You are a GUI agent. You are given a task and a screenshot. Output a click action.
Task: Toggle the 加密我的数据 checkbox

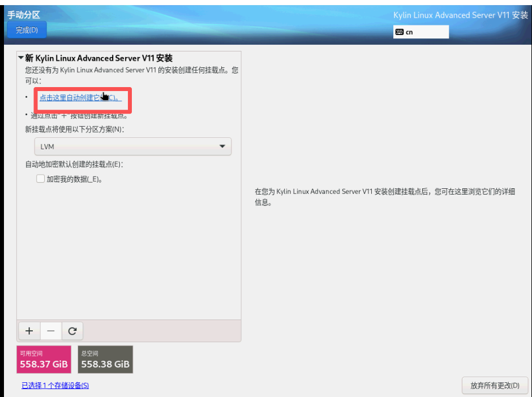point(40,179)
